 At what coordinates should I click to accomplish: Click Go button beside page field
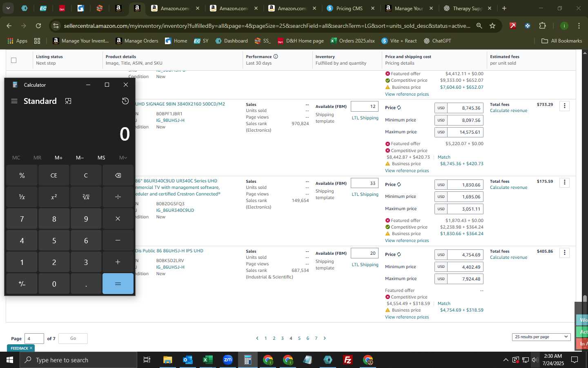point(73,338)
